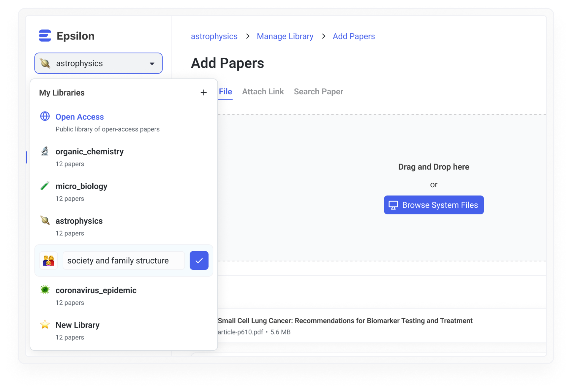572x392 pixels.
Task: Choose astrophysics from My Libraries list
Action: click(x=124, y=226)
